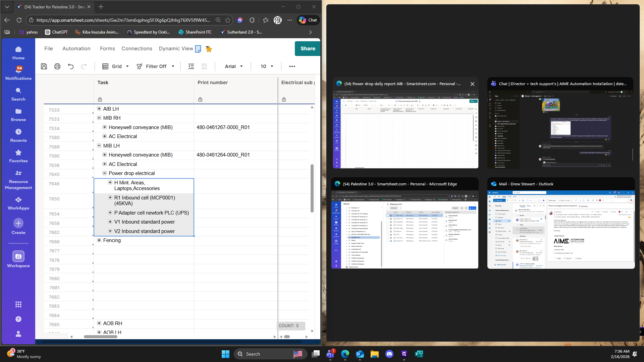
Task: Open the Filter Off dropdown
Action: click(156, 66)
